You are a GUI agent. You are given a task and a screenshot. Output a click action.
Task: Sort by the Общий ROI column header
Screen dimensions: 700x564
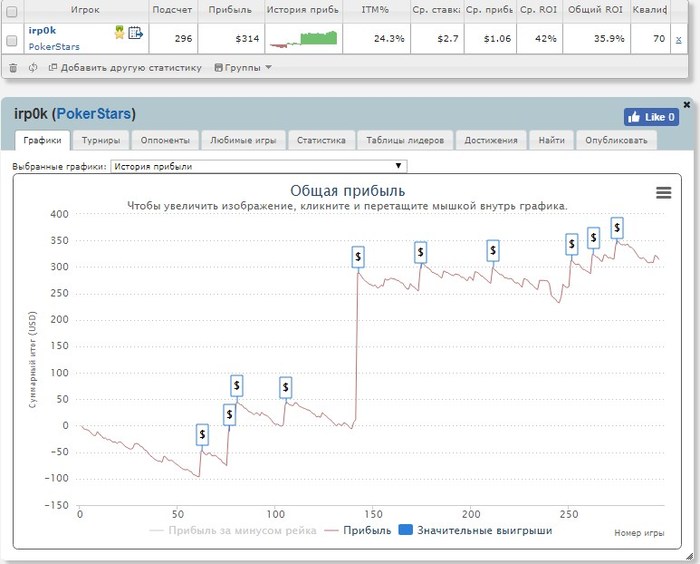coord(596,10)
